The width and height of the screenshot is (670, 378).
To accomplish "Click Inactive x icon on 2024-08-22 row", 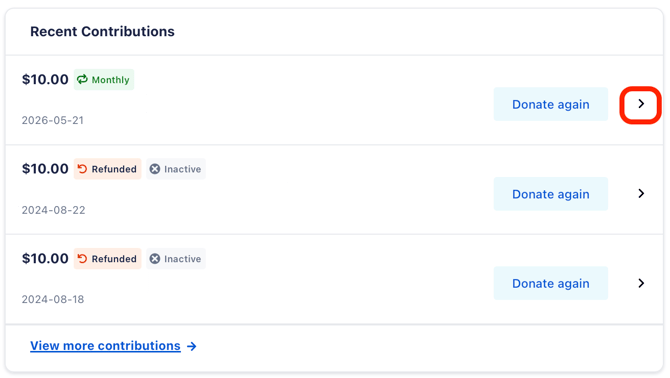I will 155,169.
